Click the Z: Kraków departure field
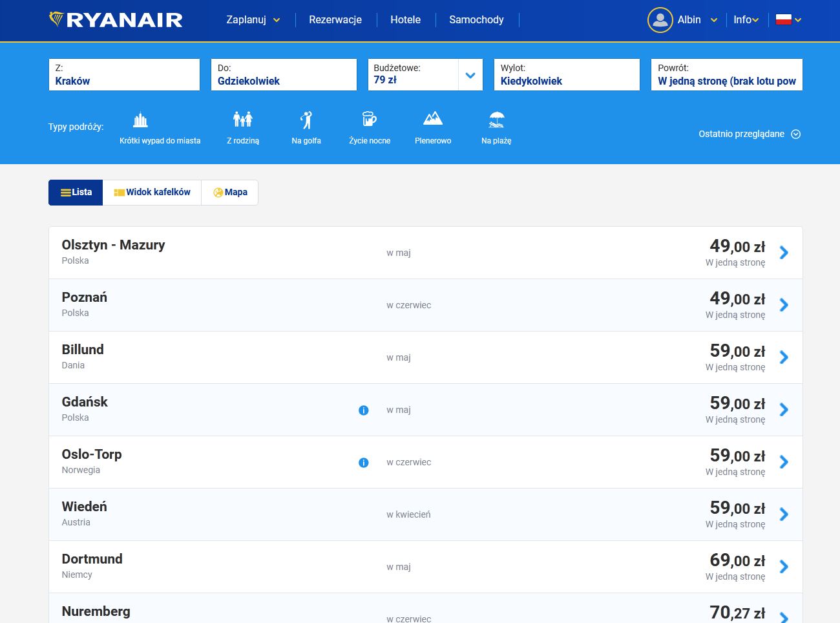Image resolution: width=840 pixels, height=623 pixels. coord(124,75)
